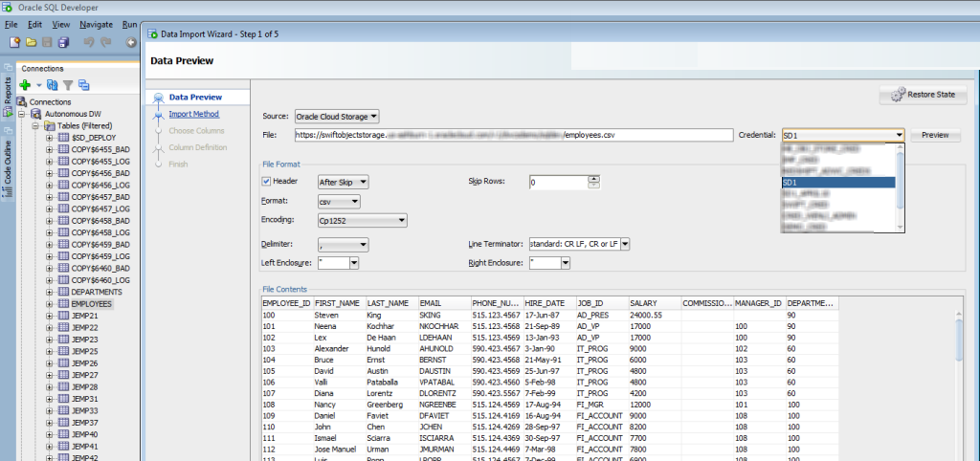Select the Connections panel tab

coord(42,69)
